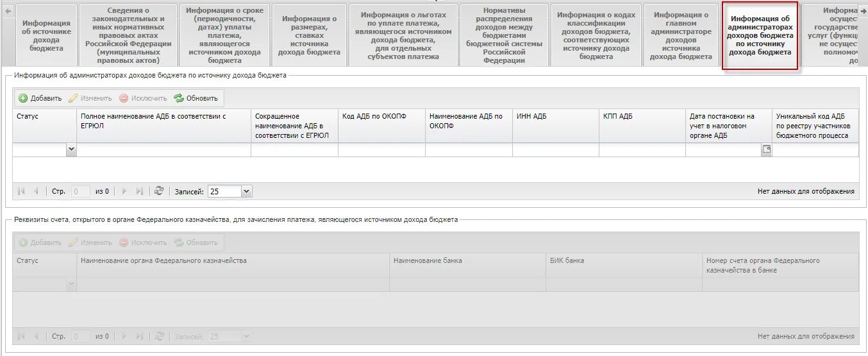Go to first page in upper table pager
The width and height of the screenshot is (868, 356).
tap(21, 191)
